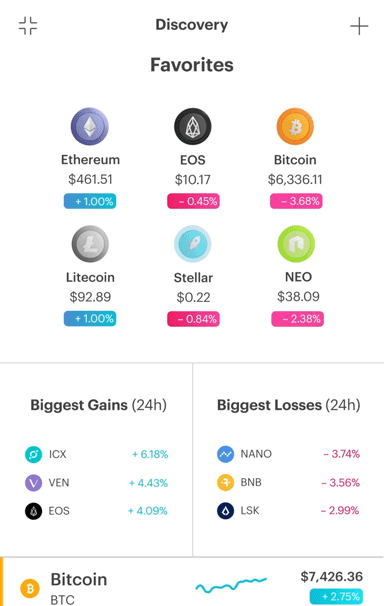384x606 pixels.
Task: Tap the +2.75% badge on Bitcoin row
Action: [x=336, y=597]
